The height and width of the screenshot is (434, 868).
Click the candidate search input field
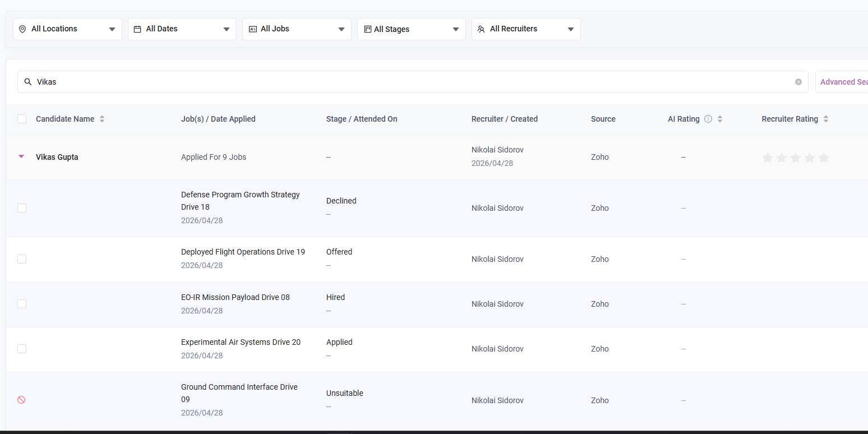pyautogui.click(x=413, y=82)
